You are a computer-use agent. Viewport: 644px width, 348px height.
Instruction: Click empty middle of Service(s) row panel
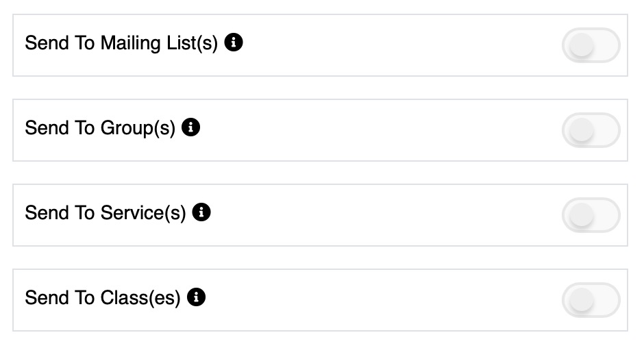[x=384, y=215]
